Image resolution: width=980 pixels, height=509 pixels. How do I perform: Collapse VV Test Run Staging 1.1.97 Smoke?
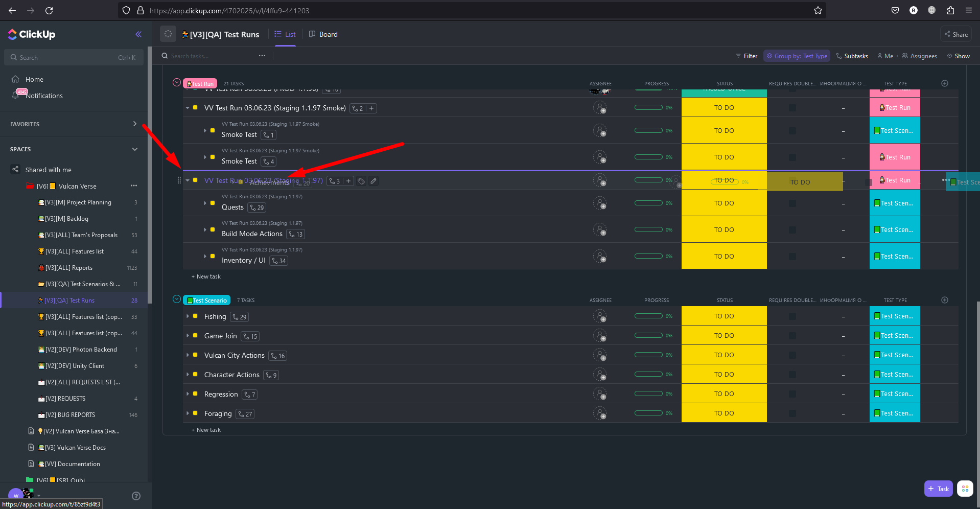pyautogui.click(x=188, y=108)
